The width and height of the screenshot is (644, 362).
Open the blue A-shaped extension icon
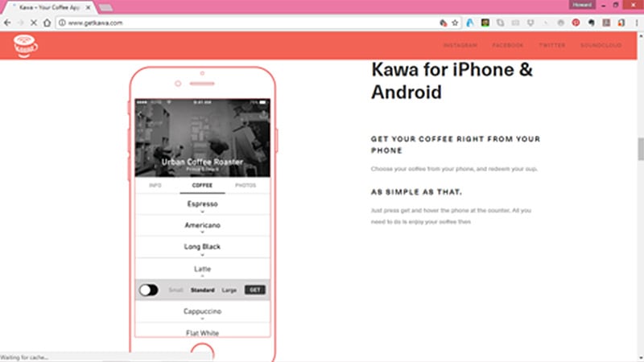point(470,23)
